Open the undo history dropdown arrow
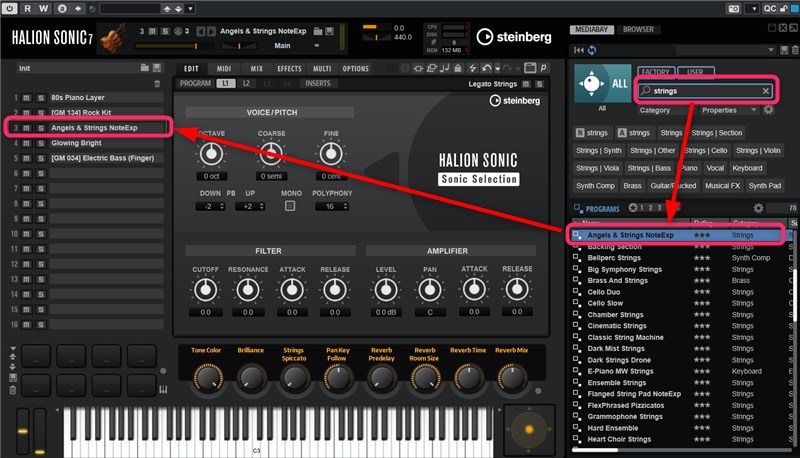This screenshot has width=800, height=458. pos(497,68)
